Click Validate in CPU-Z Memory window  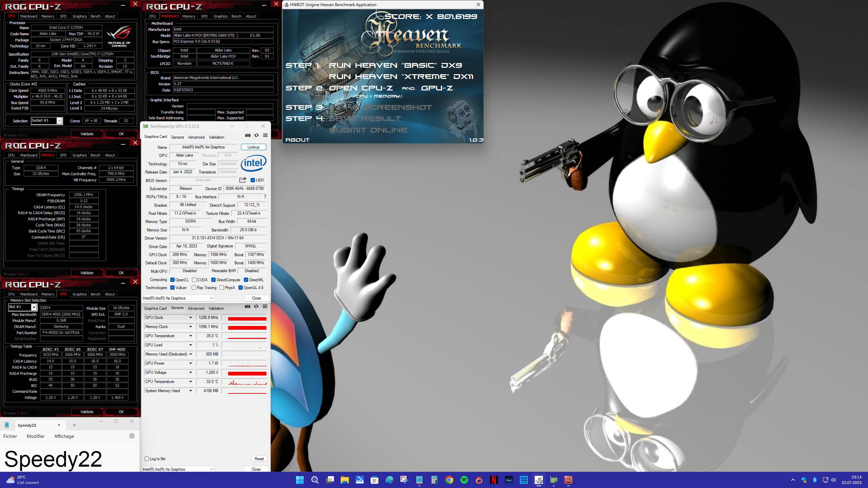point(87,273)
